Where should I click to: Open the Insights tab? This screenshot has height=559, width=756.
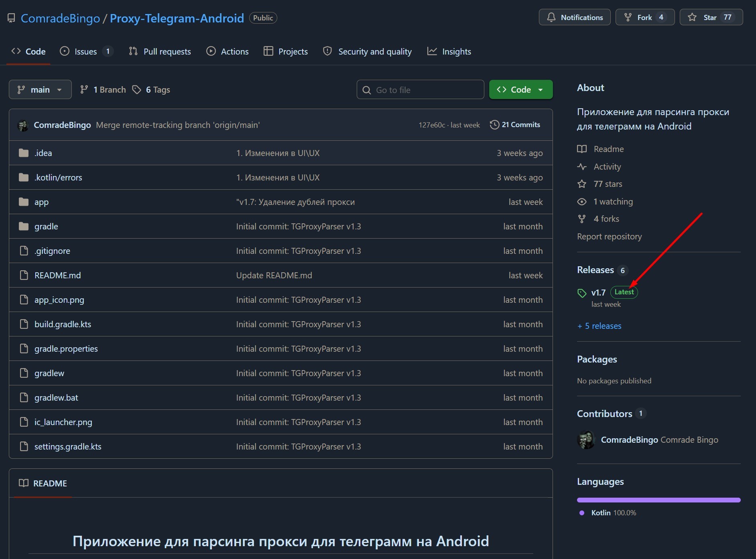(449, 51)
